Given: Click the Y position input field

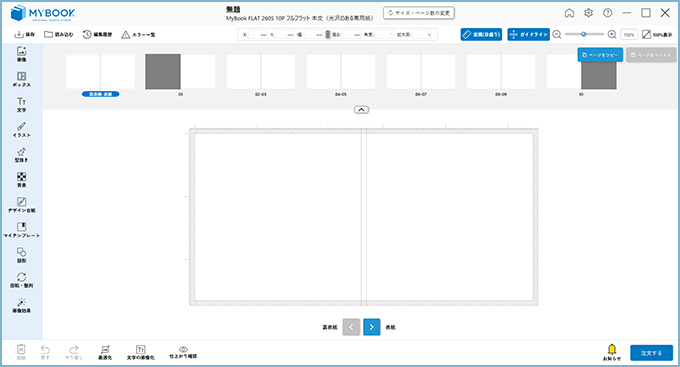Looking at the screenshot, I should pyautogui.click(x=285, y=34).
